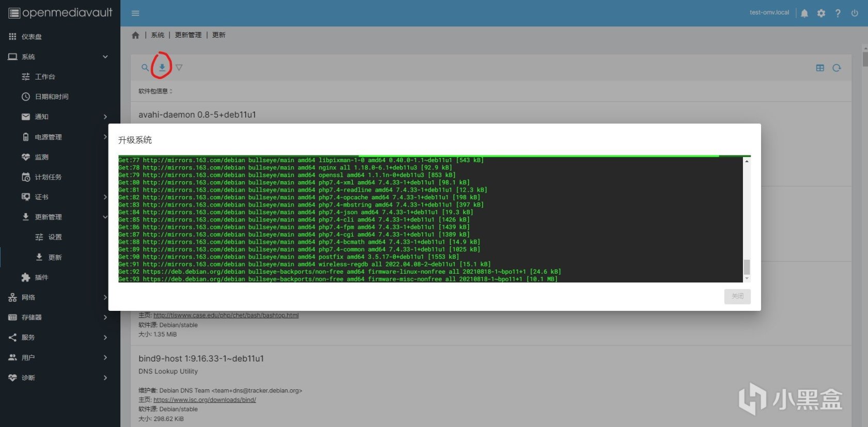Click the Get:78 nginx output line
The width and height of the screenshot is (868, 427).
point(285,168)
